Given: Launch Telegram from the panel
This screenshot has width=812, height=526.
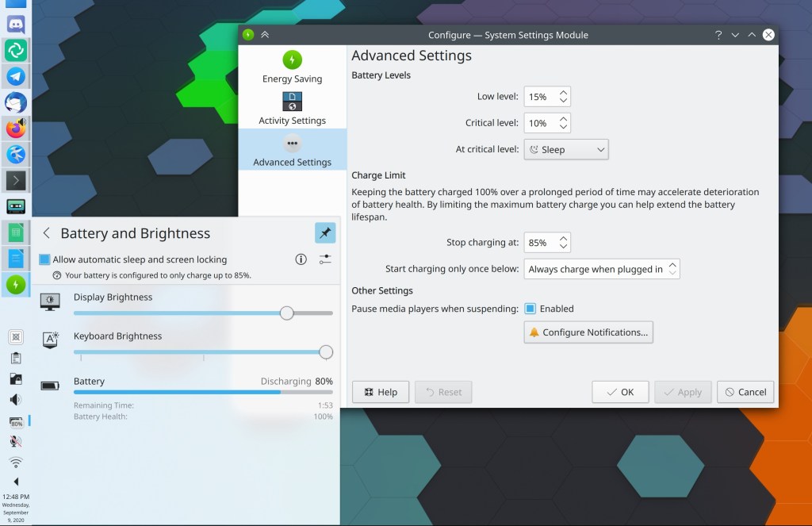Looking at the screenshot, I should [x=16, y=76].
